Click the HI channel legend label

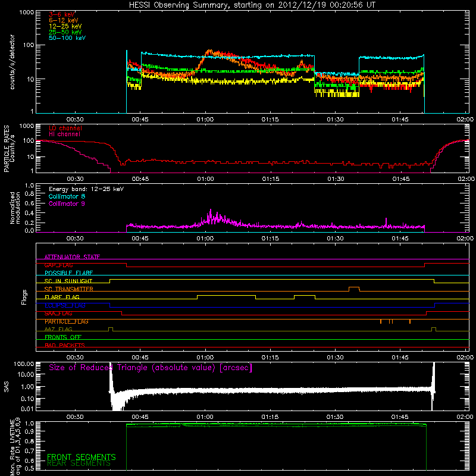(x=64, y=134)
